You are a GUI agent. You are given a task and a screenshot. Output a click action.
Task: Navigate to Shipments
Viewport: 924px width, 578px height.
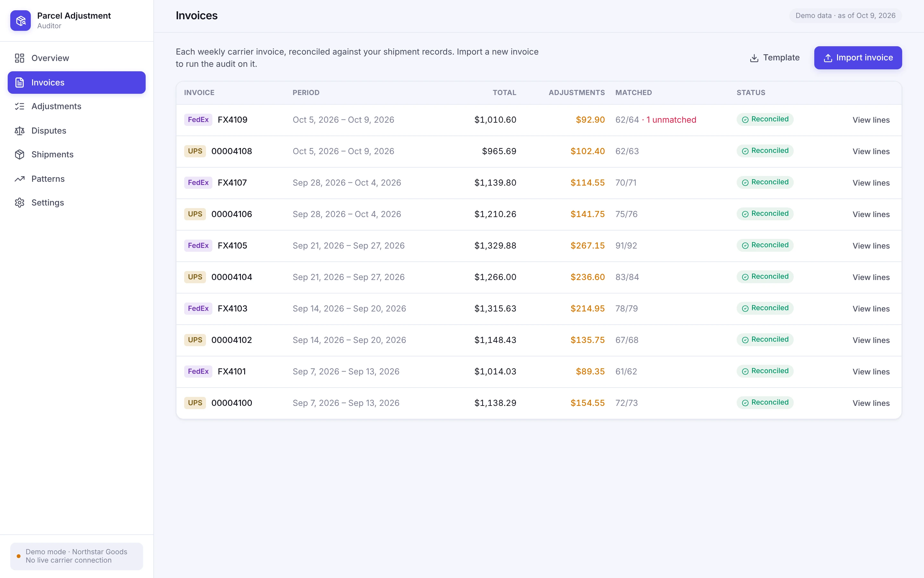click(x=76, y=154)
